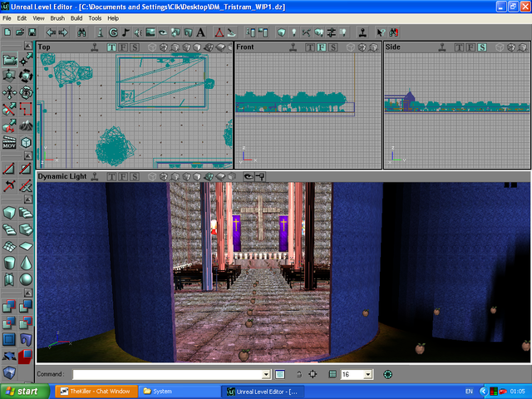
Task: Click into the Command input field
Action: click(x=166, y=375)
